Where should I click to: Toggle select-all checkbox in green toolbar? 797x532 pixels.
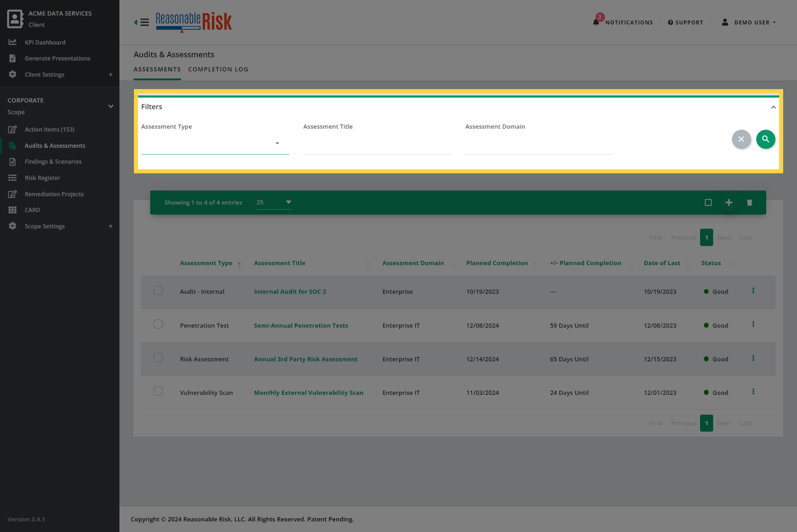[x=708, y=203]
